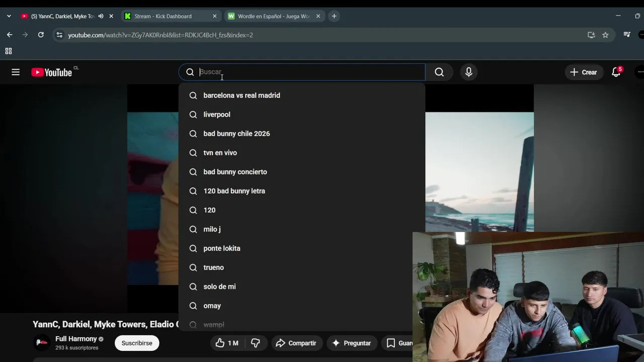
Task: Click the Crear button
Action: 584,72
